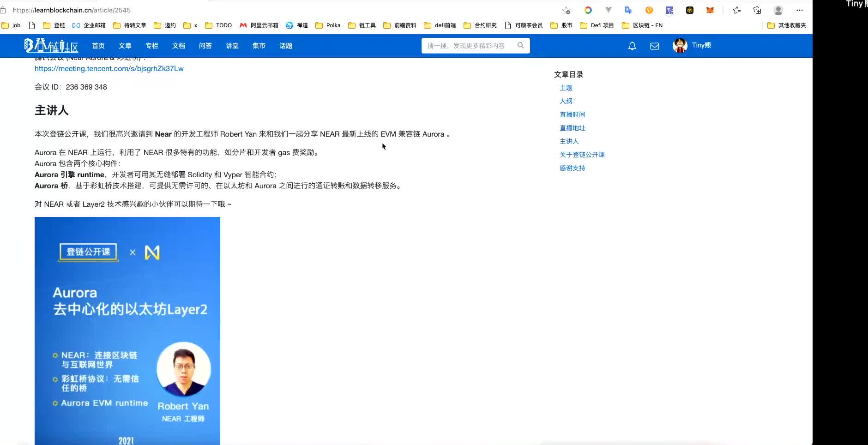This screenshot has height=445, width=868.
Task: Click the Tiny熊 user avatar
Action: [x=680, y=45]
